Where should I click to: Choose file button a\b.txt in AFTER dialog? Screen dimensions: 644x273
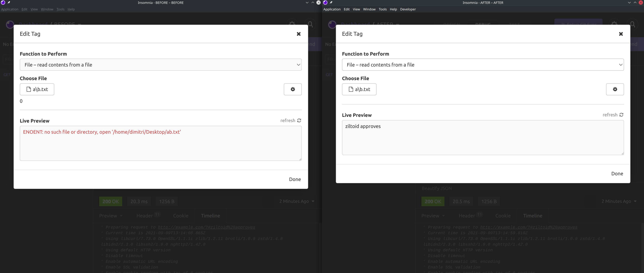(359, 89)
